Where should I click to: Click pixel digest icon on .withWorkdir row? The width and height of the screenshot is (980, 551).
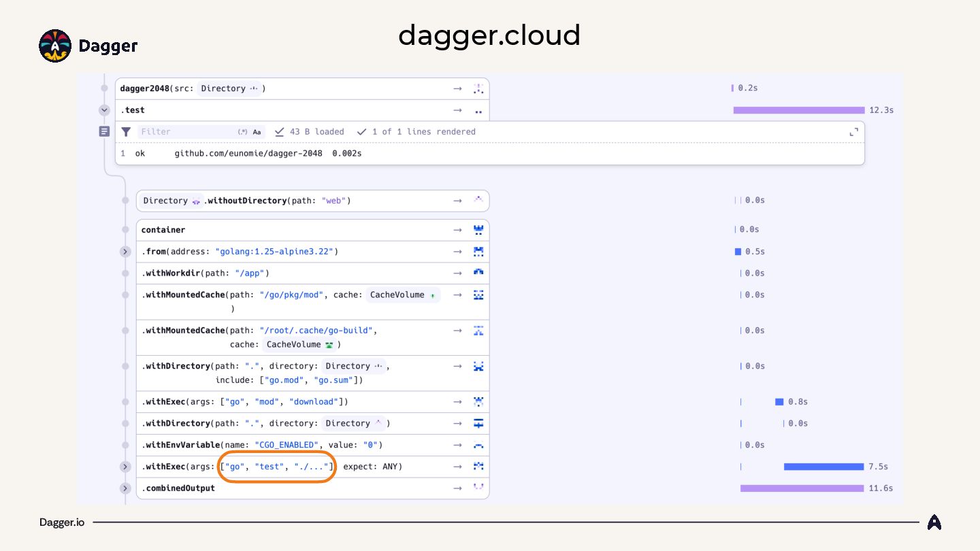(478, 273)
